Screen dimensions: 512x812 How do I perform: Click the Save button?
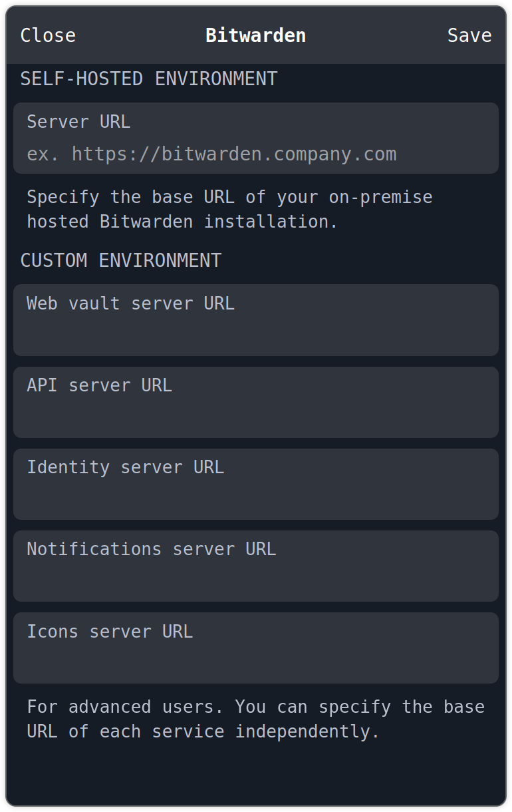point(469,35)
